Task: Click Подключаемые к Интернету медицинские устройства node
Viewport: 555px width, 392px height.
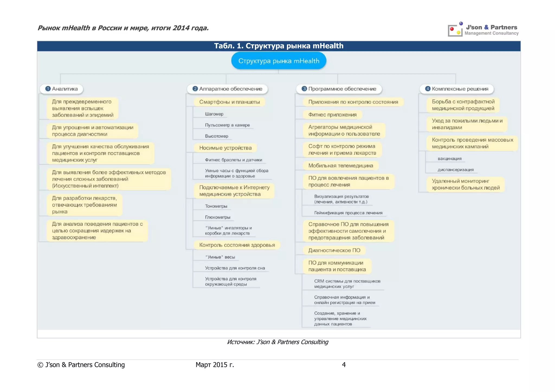Action: click(234, 191)
